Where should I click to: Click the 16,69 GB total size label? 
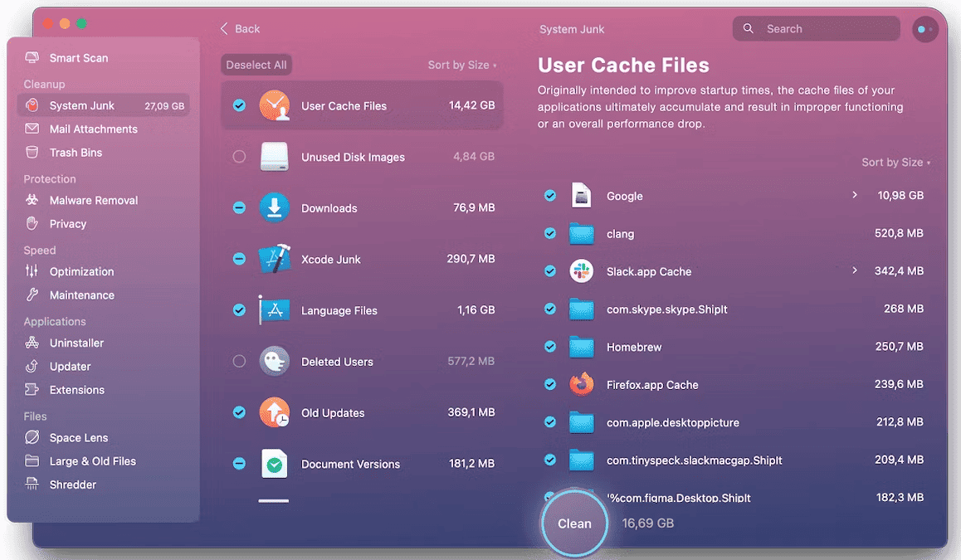coord(648,523)
